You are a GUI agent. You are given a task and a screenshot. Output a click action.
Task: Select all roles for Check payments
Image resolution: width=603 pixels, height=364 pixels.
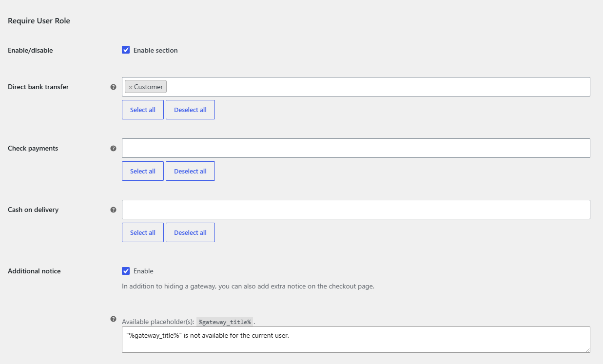[x=143, y=171]
